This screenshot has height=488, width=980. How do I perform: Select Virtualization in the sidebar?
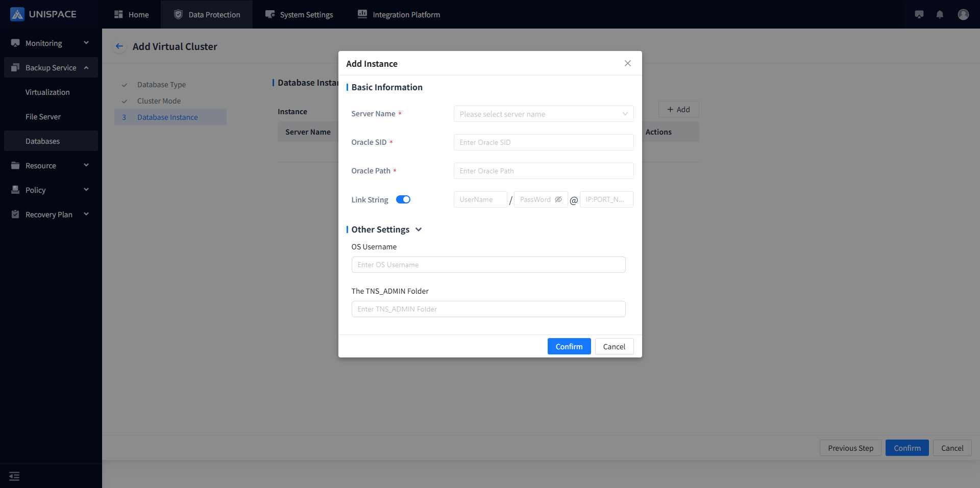[x=47, y=92]
